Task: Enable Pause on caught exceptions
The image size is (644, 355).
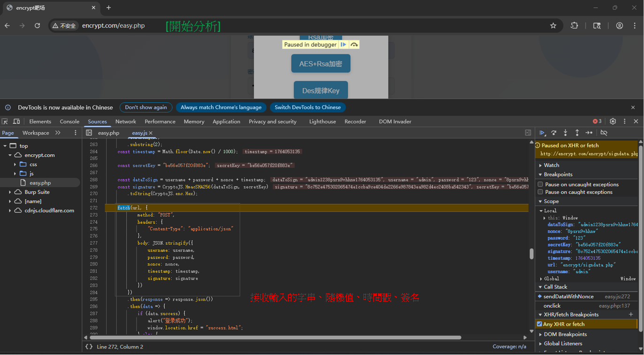Action: (x=540, y=192)
